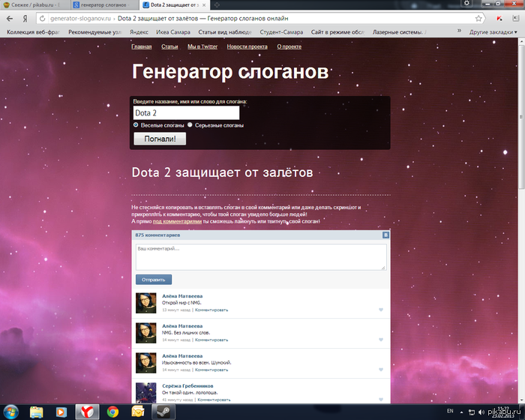
Task: Open 'Сайт в режиме обсл' bookmark
Action: 337,32
